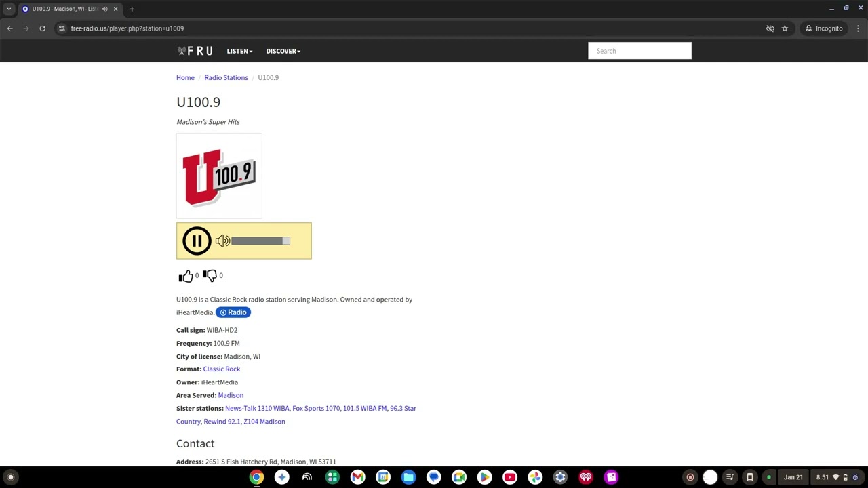868x488 pixels.
Task: Give the station a thumbs up
Action: [186, 276]
